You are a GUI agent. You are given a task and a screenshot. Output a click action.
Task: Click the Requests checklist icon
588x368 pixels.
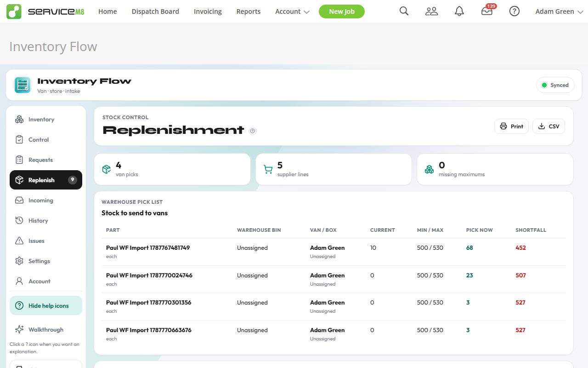click(x=19, y=160)
